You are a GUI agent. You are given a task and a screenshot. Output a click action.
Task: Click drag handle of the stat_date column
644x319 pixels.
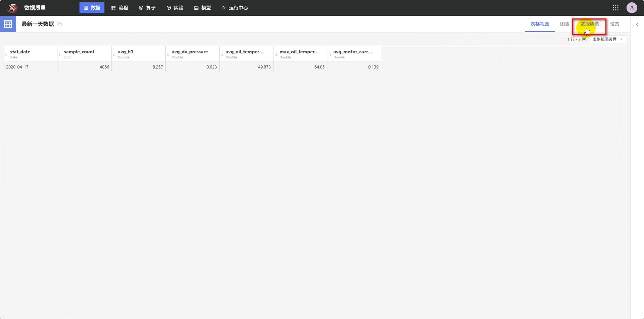[6, 54]
